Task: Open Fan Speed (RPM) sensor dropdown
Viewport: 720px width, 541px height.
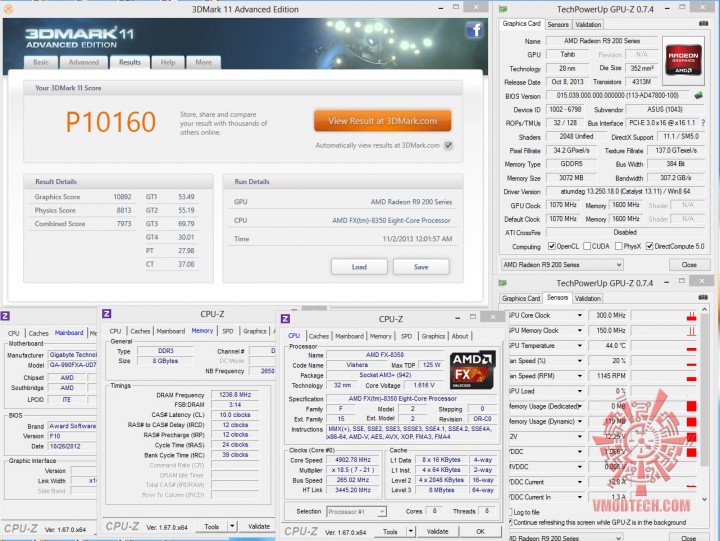Action: pyautogui.click(x=579, y=376)
